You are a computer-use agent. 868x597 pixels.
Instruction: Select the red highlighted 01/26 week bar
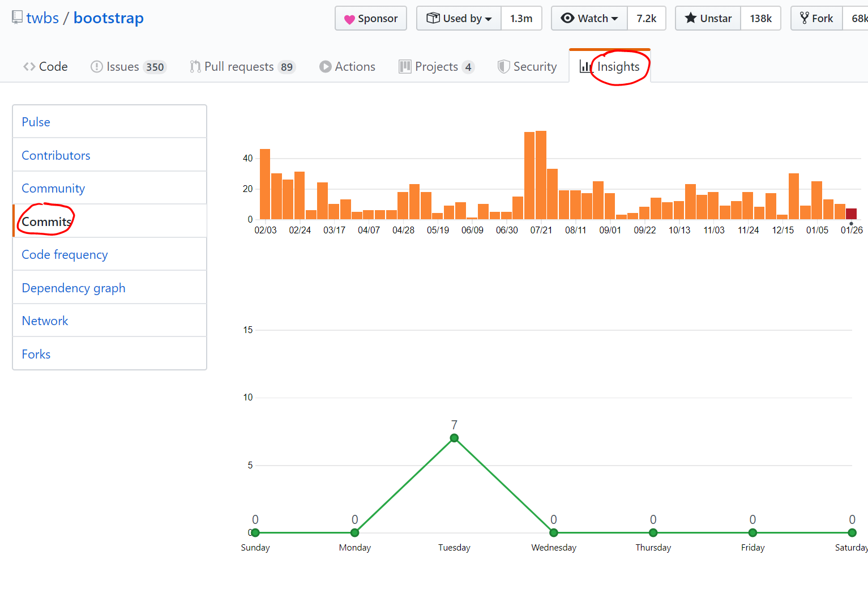pos(851,214)
